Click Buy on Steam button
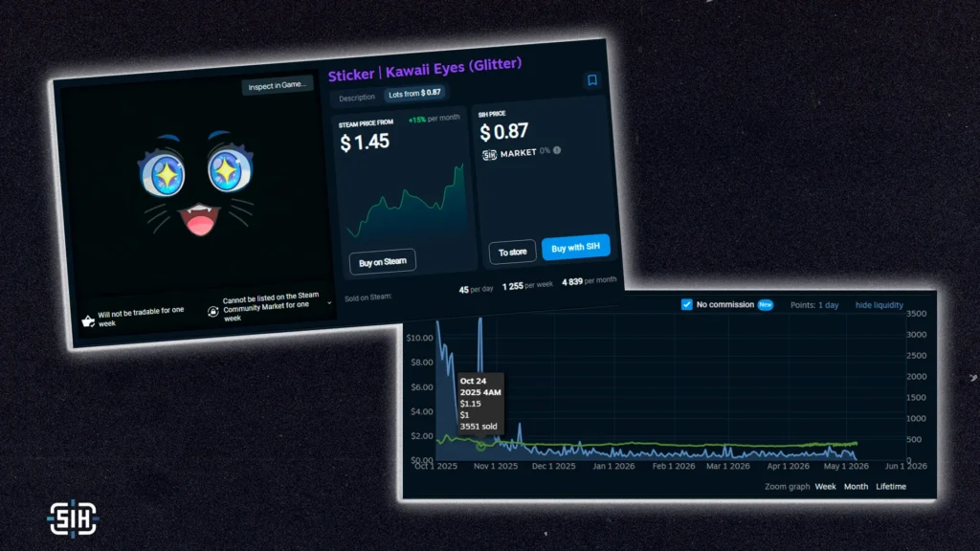 (x=383, y=262)
